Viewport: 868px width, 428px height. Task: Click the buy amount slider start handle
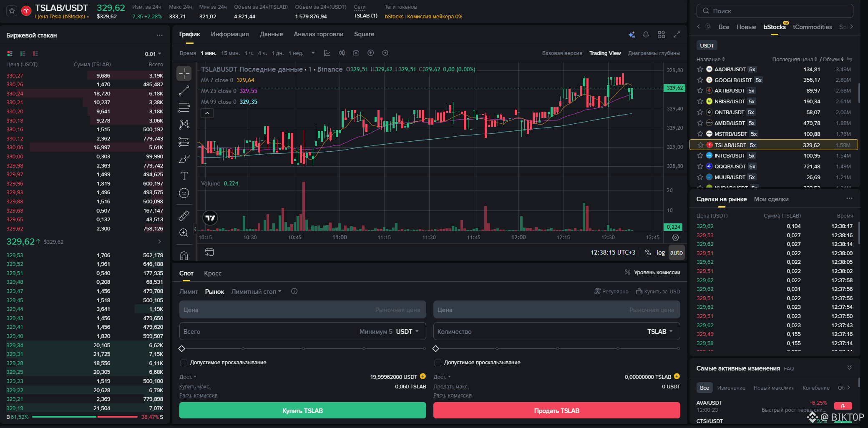182,348
